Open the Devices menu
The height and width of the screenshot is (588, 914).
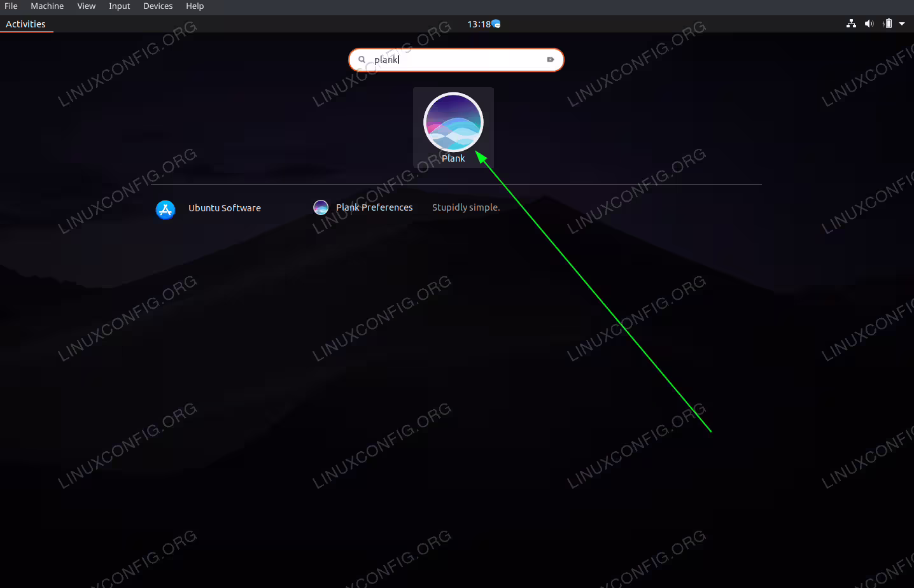click(x=158, y=6)
